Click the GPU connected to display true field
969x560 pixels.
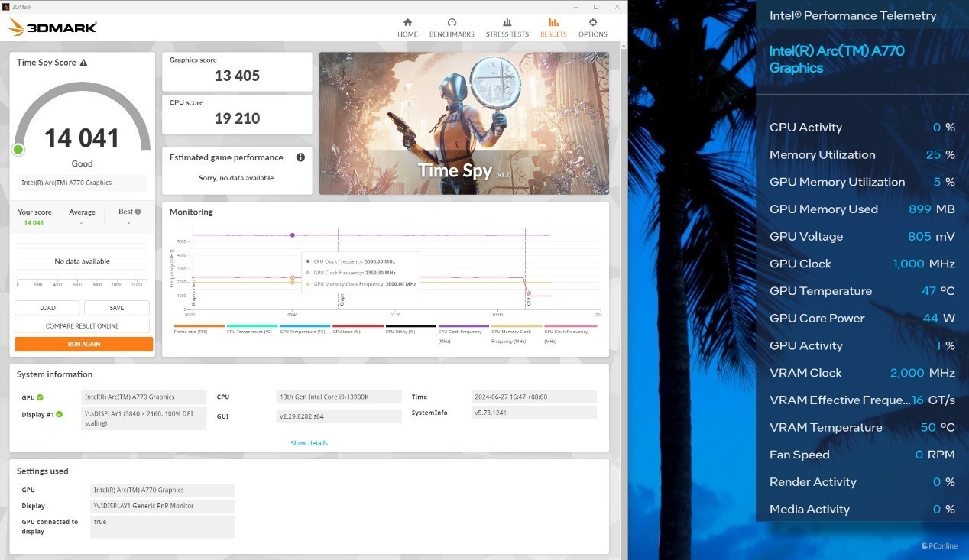coord(163,526)
